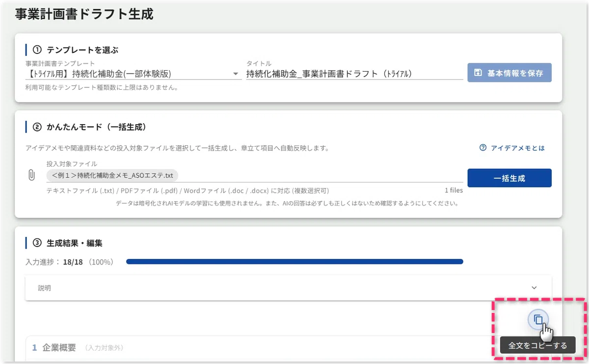589x364 pixels.
Task: Click the ① テンプレートを選ぶ section heading
Action: pyautogui.click(x=76, y=50)
